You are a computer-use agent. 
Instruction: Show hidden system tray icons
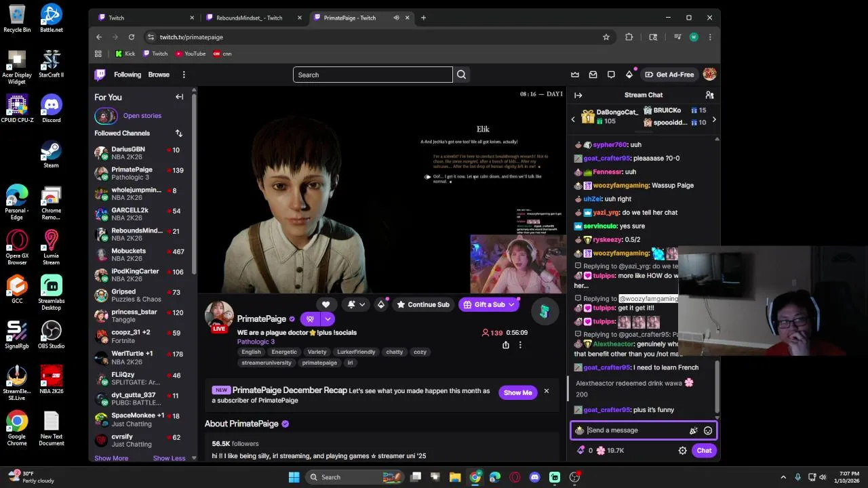783,477
